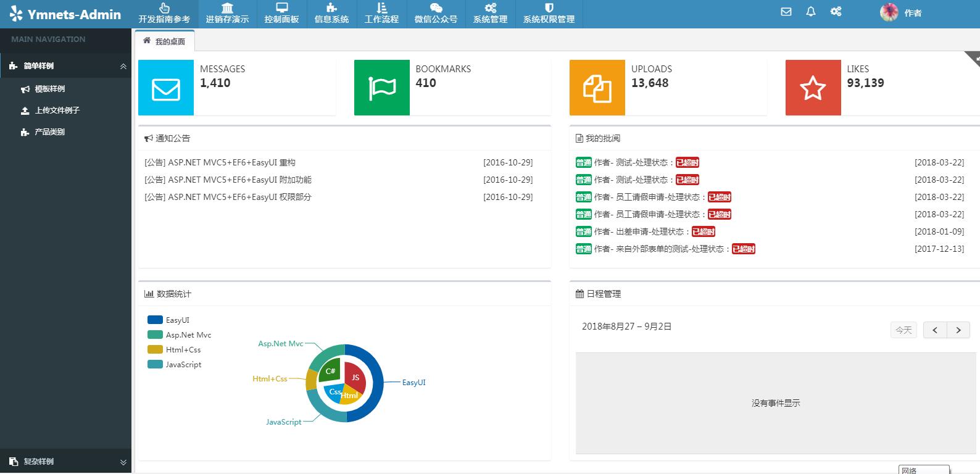
Task: Open notice ASP.NET MVC5+EF6+EasyUI 权限部分
Action: tap(228, 197)
